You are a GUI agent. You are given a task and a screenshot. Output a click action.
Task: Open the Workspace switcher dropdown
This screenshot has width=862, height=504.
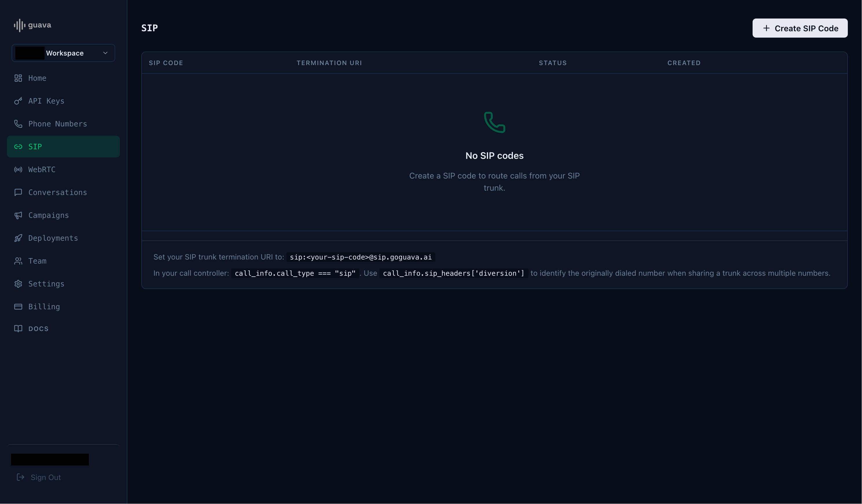(x=63, y=53)
